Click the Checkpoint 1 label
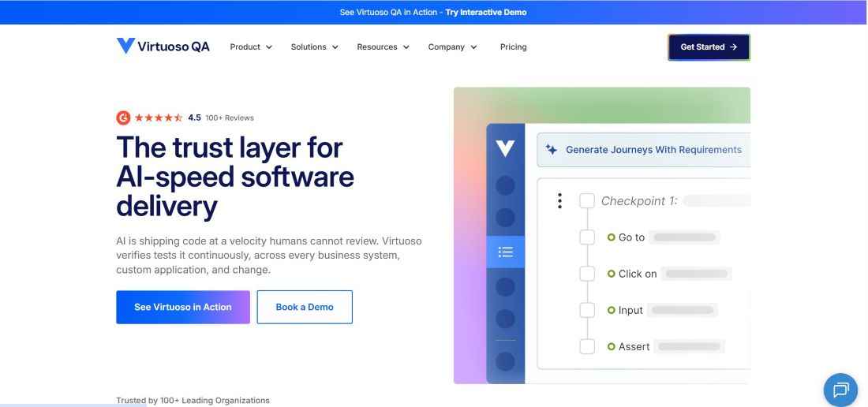This screenshot has height=407, width=868. [x=639, y=200]
